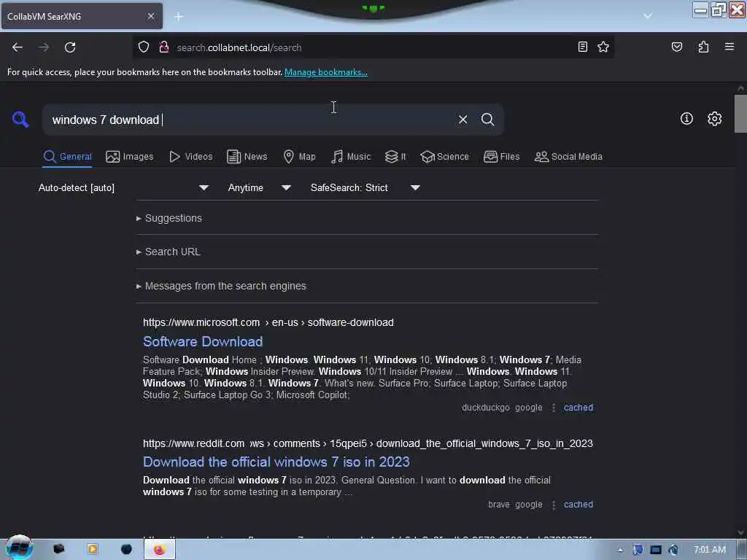Image resolution: width=747 pixels, height=560 pixels.
Task: Switch to the Social Media category tab
Action: pos(568,157)
